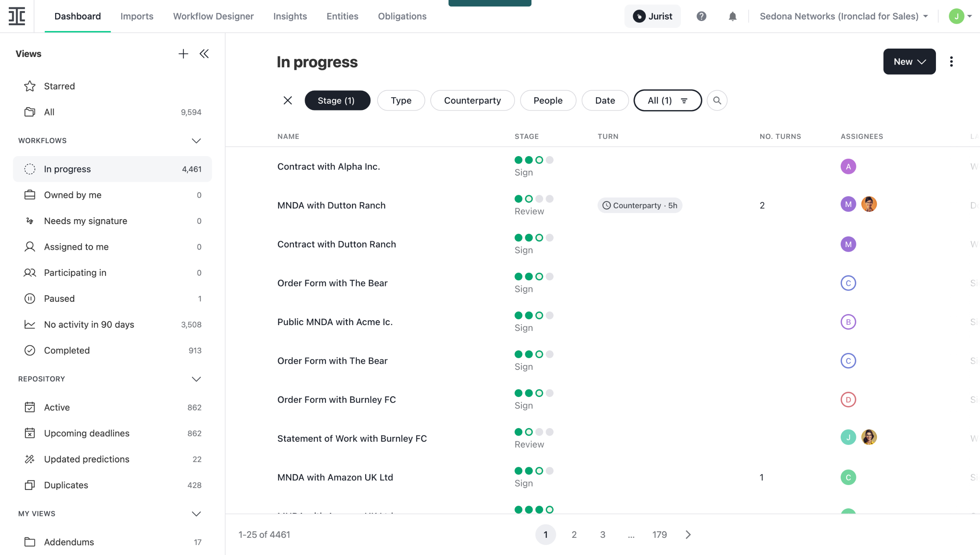Open the search magnifier in the filters row
The height and width of the screenshot is (555, 980).
pyautogui.click(x=717, y=101)
